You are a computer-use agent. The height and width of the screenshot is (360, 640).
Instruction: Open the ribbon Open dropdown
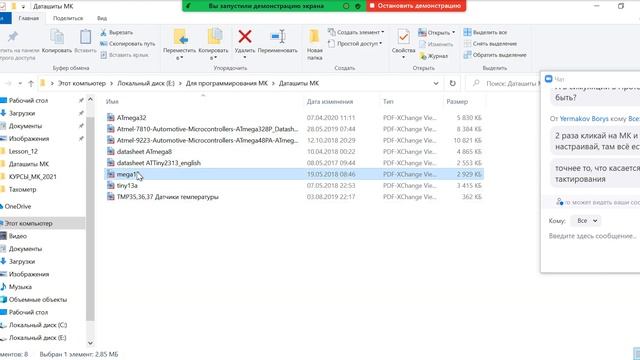pyautogui.click(x=436, y=32)
